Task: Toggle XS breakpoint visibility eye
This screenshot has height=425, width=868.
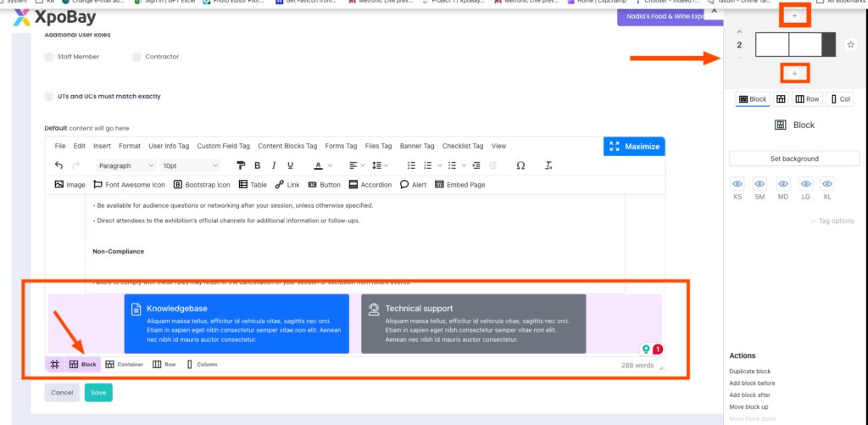Action: tap(737, 183)
